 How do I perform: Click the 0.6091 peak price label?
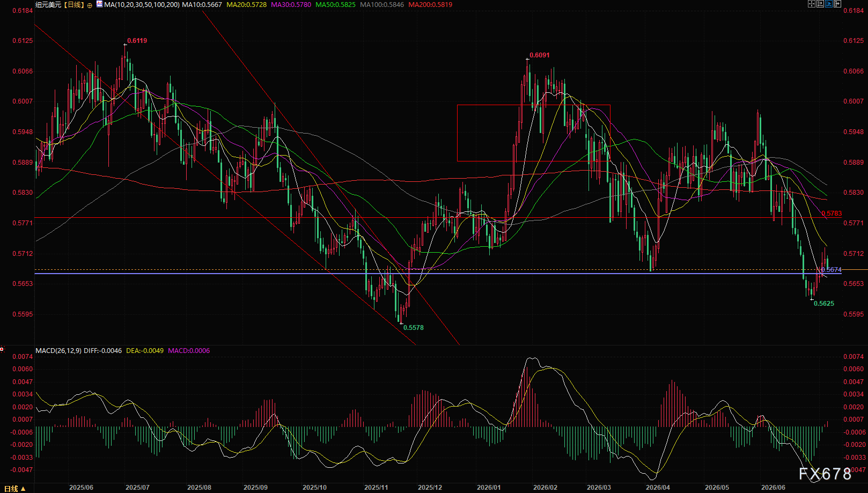pyautogui.click(x=539, y=55)
